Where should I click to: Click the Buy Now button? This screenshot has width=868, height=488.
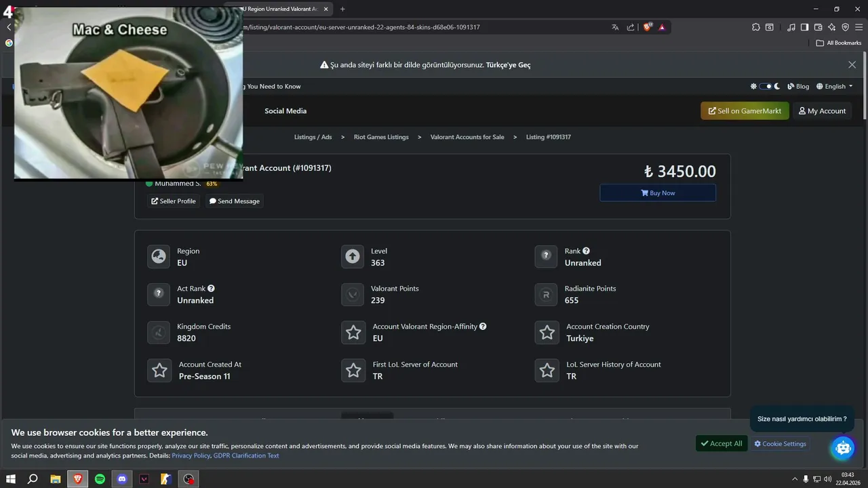(658, 192)
